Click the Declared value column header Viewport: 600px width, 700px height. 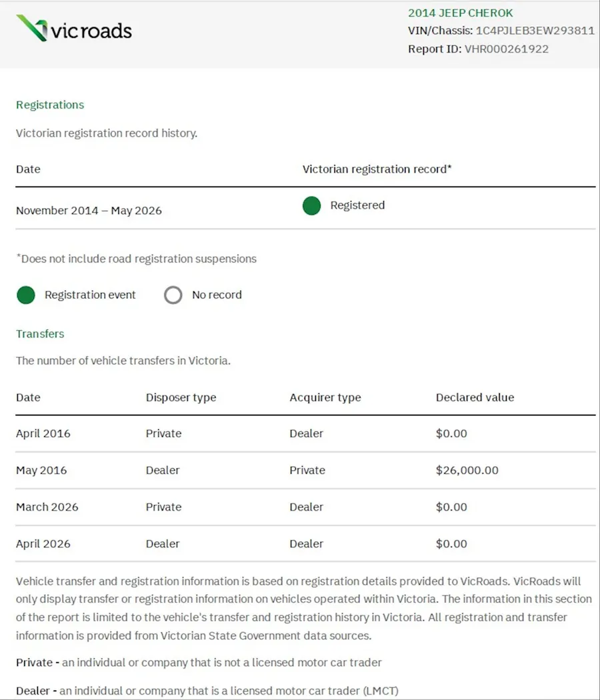click(475, 397)
